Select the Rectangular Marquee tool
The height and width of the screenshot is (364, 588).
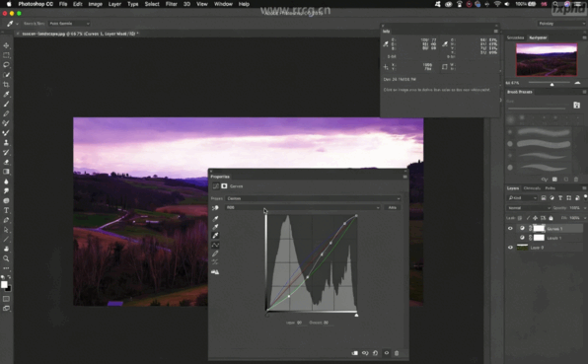click(6, 55)
